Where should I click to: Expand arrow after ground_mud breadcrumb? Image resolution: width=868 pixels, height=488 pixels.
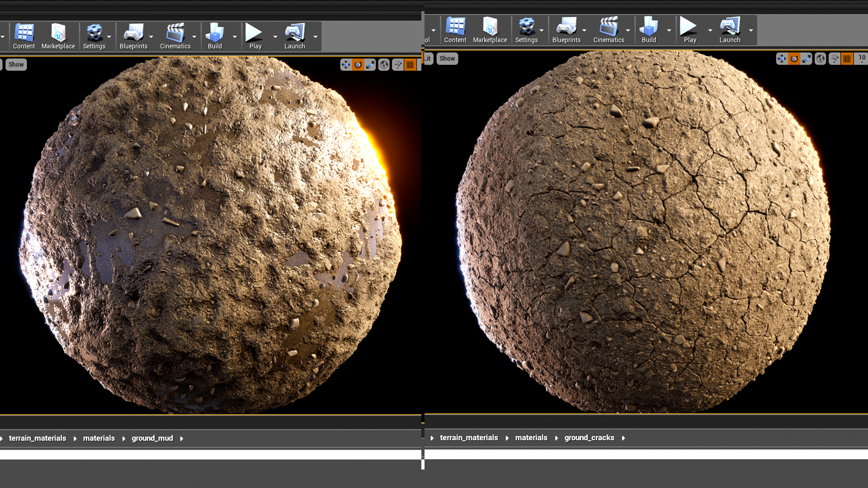click(181, 439)
